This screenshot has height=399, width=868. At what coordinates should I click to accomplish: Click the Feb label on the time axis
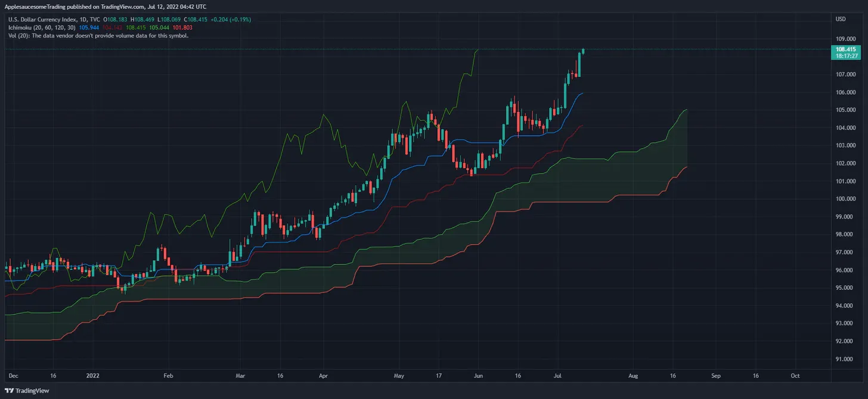pos(168,376)
